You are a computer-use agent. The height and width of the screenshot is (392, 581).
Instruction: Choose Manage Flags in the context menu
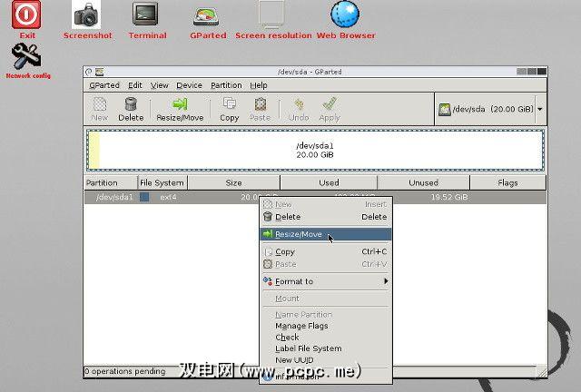[x=325, y=326]
